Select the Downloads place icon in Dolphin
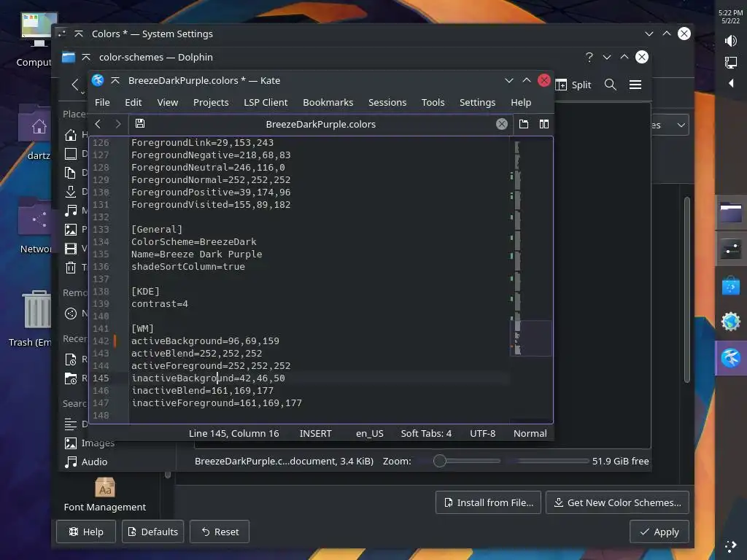This screenshot has width=747, height=560. (x=71, y=192)
